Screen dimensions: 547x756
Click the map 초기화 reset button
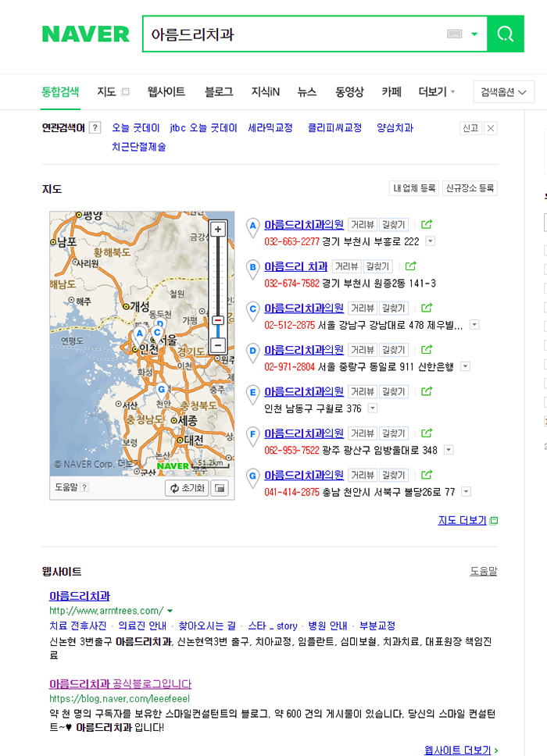pos(188,488)
